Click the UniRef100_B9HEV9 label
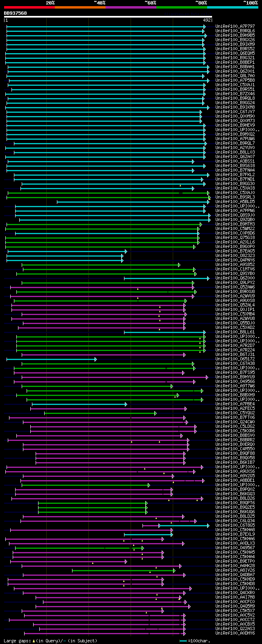The height and width of the screenshot is (644, 262). coord(235,125)
